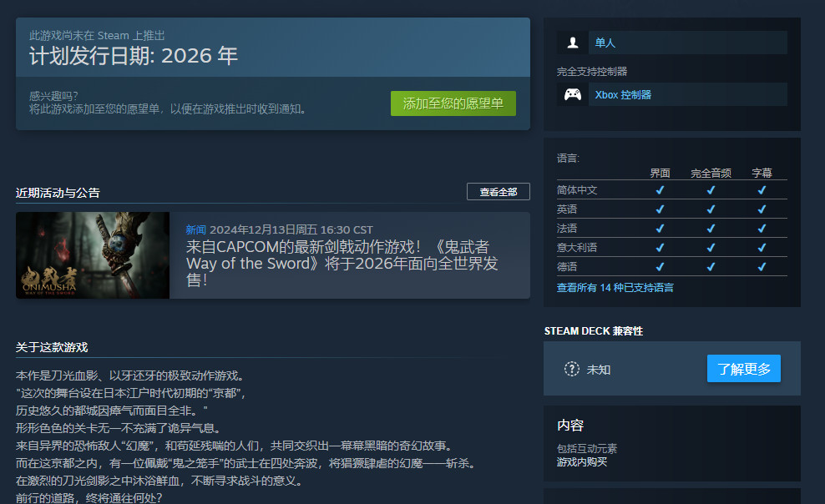Click the 德语 interface checkmark
This screenshot has width=825, height=504.
660,266
